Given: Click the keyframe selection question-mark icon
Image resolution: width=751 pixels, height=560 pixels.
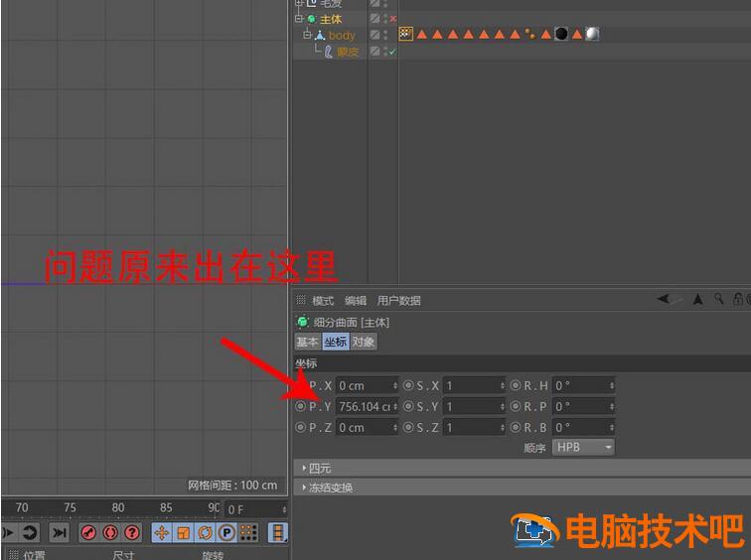Looking at the screenshot, I should (133, 533).
